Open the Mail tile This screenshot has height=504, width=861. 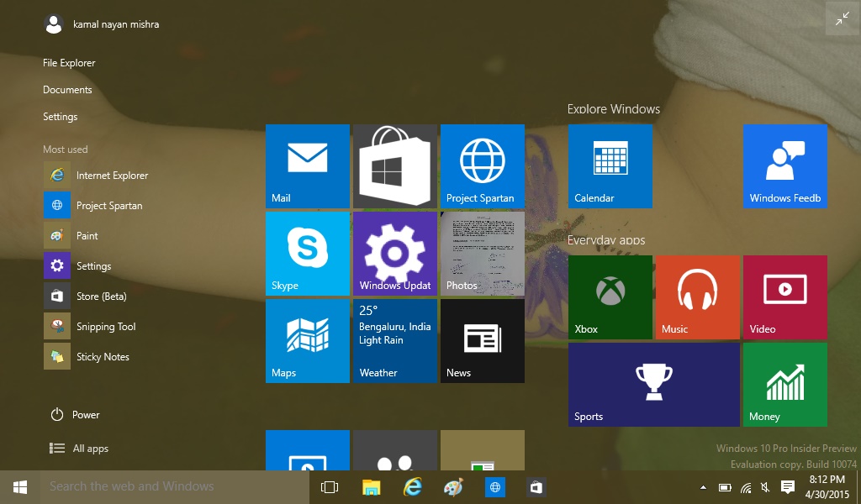pos(307,165)
